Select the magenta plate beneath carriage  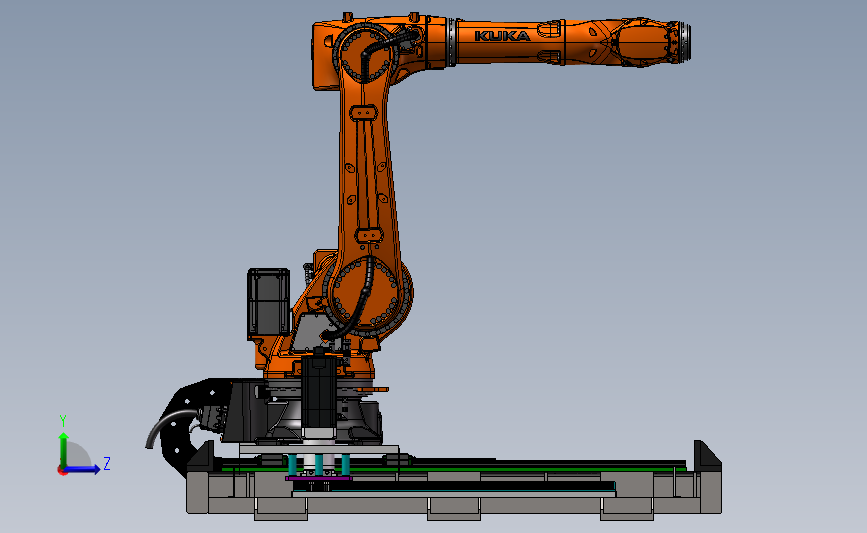click(x=318, y=478)
